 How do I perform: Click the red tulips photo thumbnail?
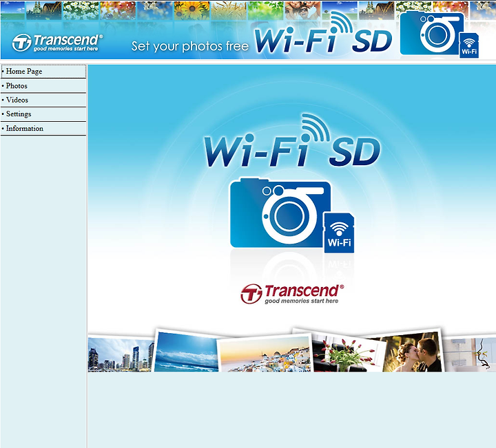[348, 353]
